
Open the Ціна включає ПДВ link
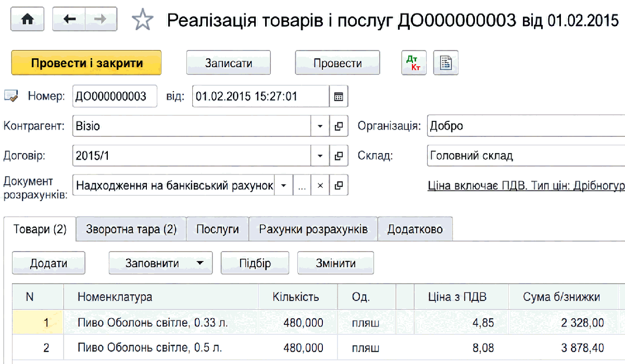[526, 185]
